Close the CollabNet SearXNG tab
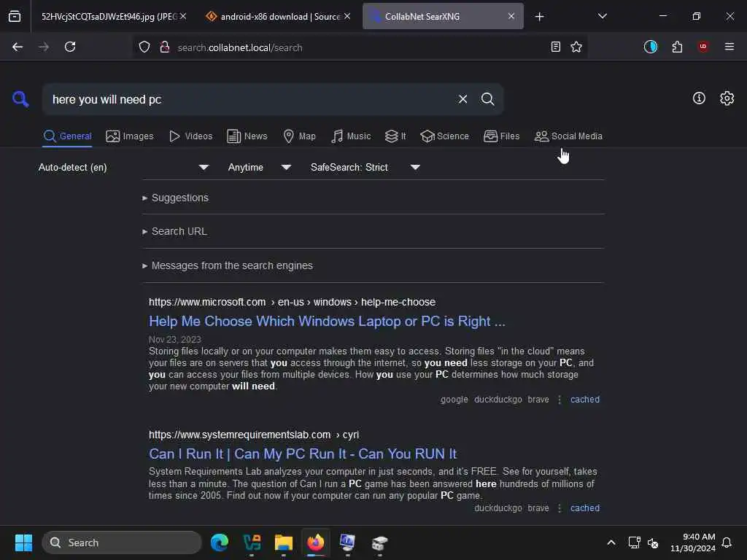 [511, 16]
